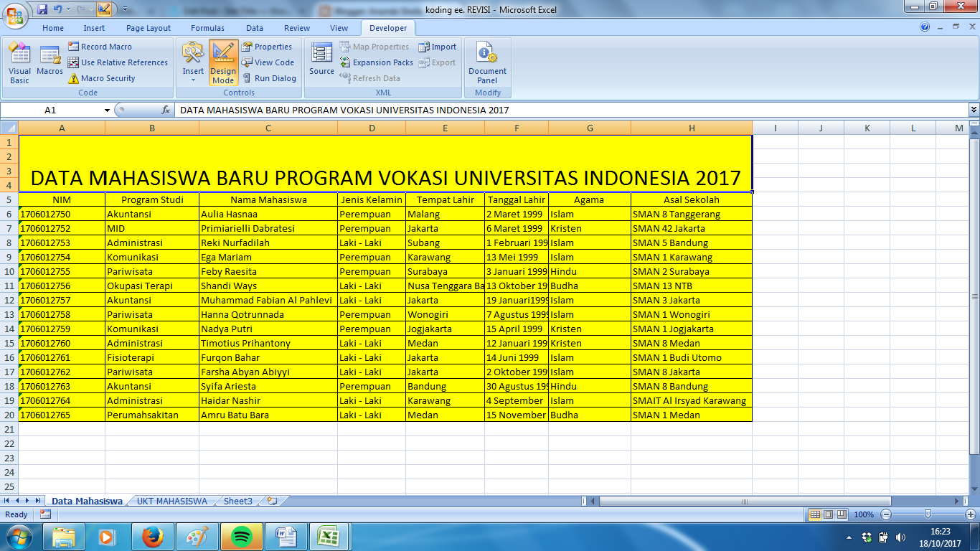The image size is (980, 551).
Task: Open the Visual Basic editor
Action: pyautogui.click(x=19, y=63)
